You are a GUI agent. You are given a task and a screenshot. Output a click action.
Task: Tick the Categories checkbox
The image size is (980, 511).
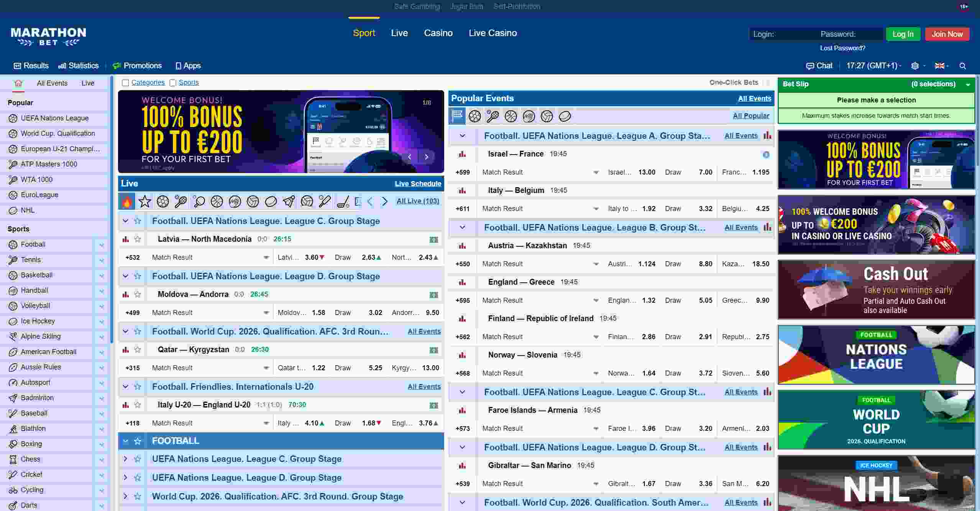point(125,83)
